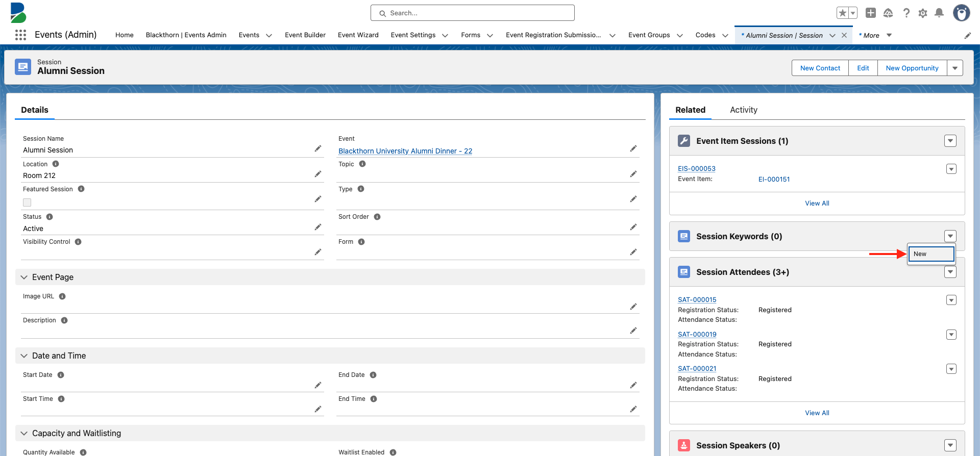Show Sort Order info icon

click(x=377, y=217)
